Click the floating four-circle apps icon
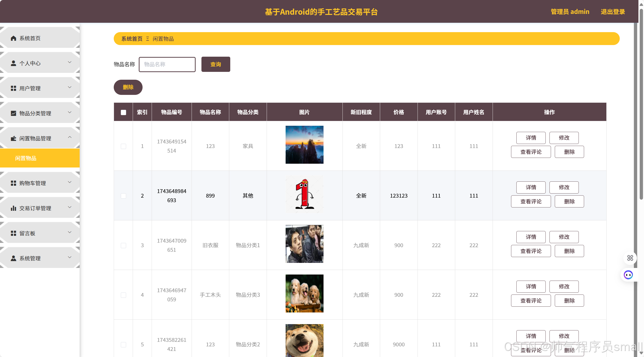The width and height of the screenshot is (644, 357). point(630,258)
